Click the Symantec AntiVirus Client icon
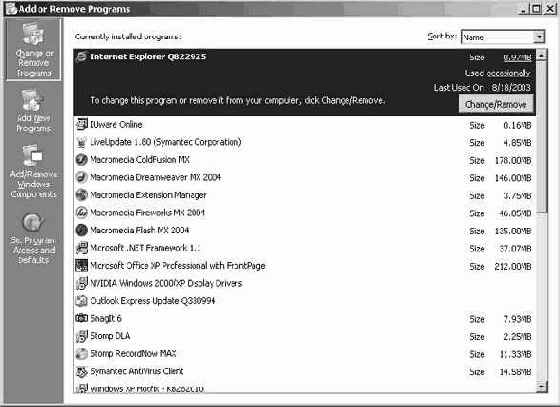This screenshot has width=560, height=407. (x=81, y=371)
